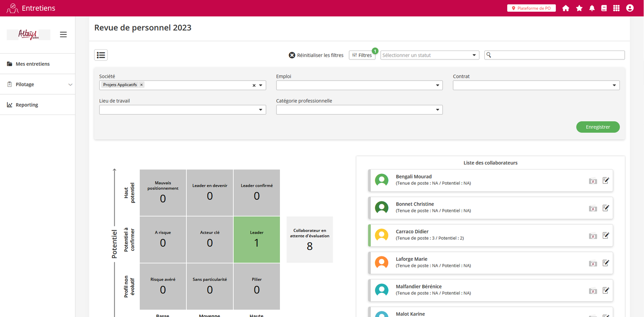Click the home icon in top bar
The width and height of the screenshot is (644, 317).
click(x=566, y=8)
